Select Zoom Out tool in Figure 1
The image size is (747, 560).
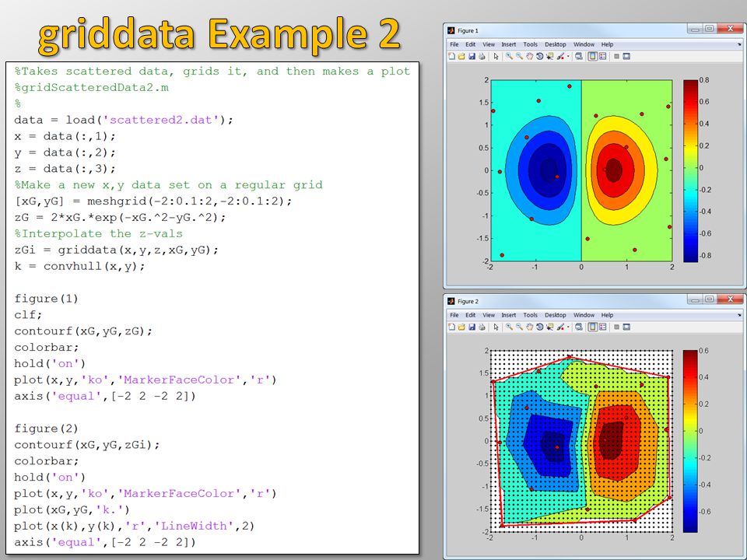point(519,56)
